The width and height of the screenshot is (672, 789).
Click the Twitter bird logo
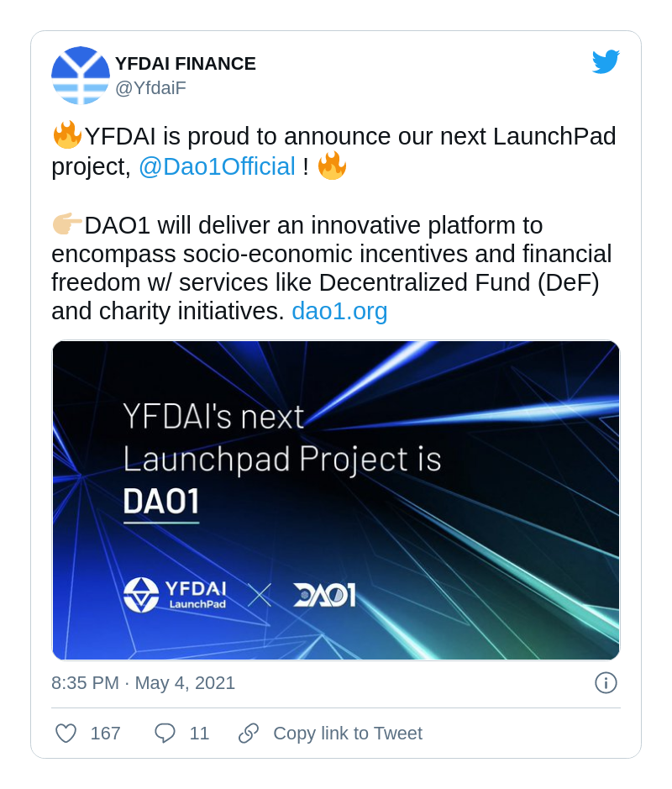[x=606, y=61]
